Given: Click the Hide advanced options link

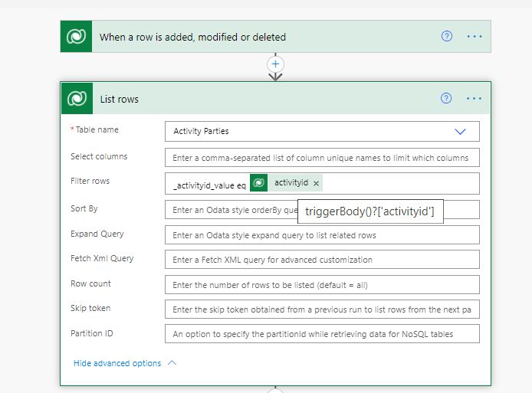Looking at the screenshot, I should pyautogui.click(x=117, y=363).
